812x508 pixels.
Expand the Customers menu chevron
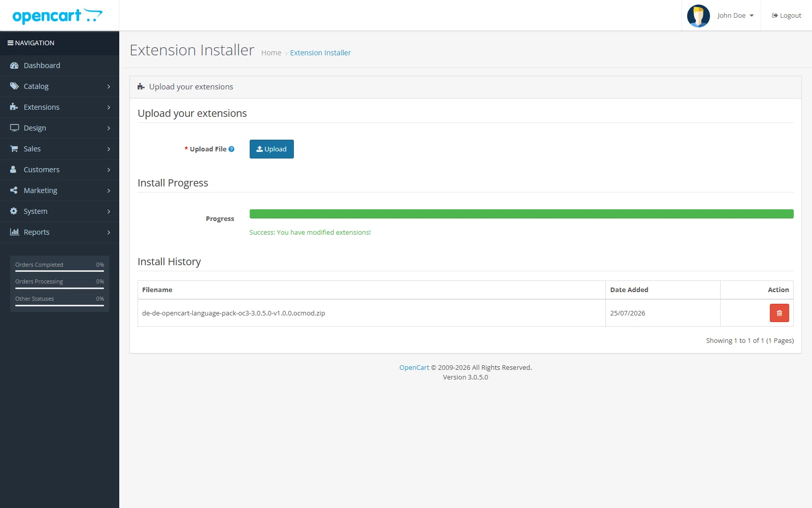[x=109, y=170]
